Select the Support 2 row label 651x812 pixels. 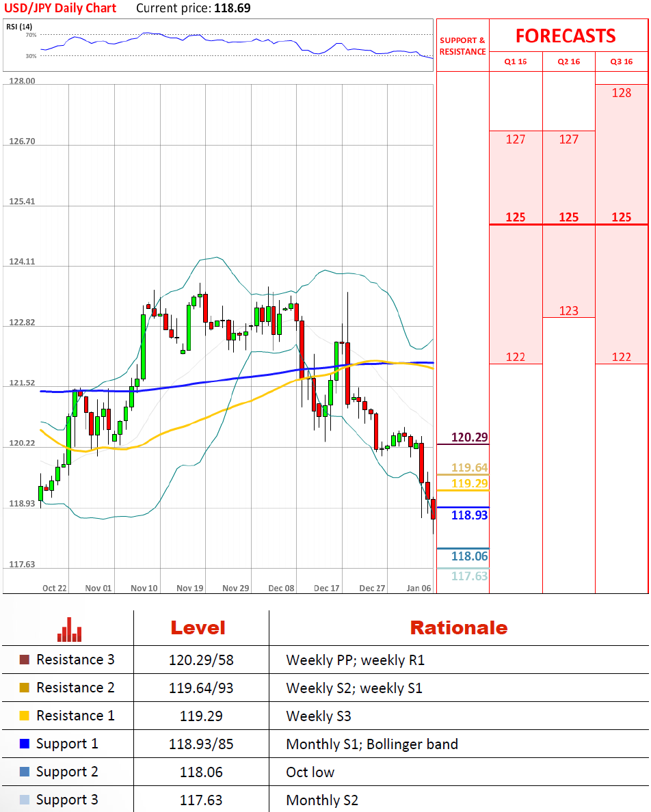(67, 772)
